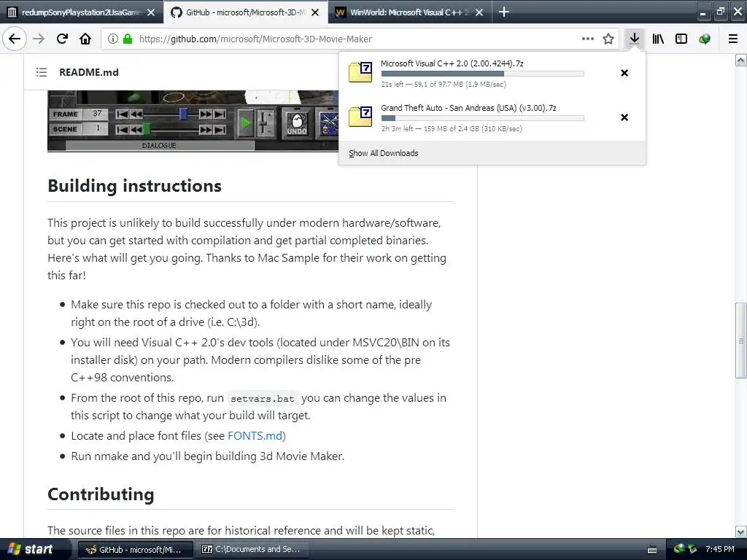The height and width of the screenshot is (560, 747).
Task: Click the Grand Theft Auto download progress bar
Action: tap(483, 118)
